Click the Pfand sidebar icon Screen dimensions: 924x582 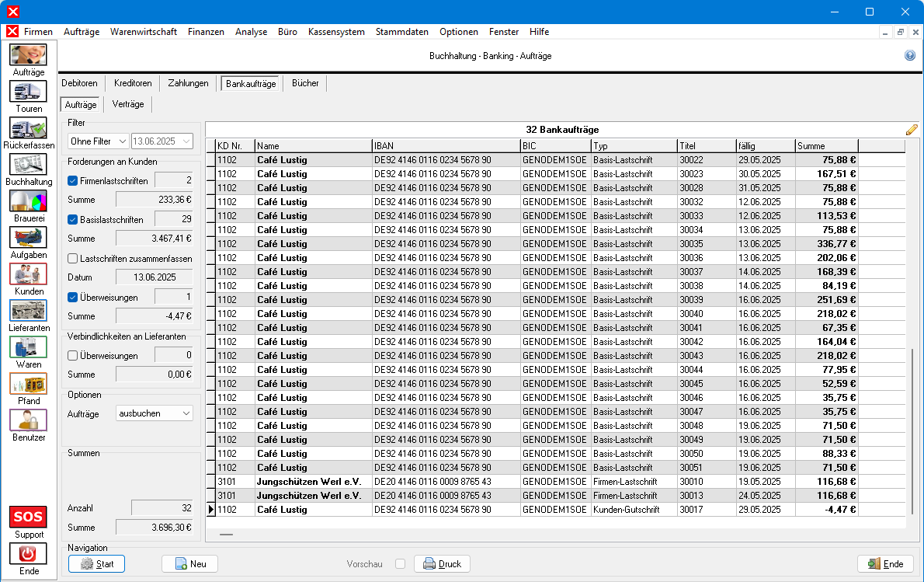(29, 383)
